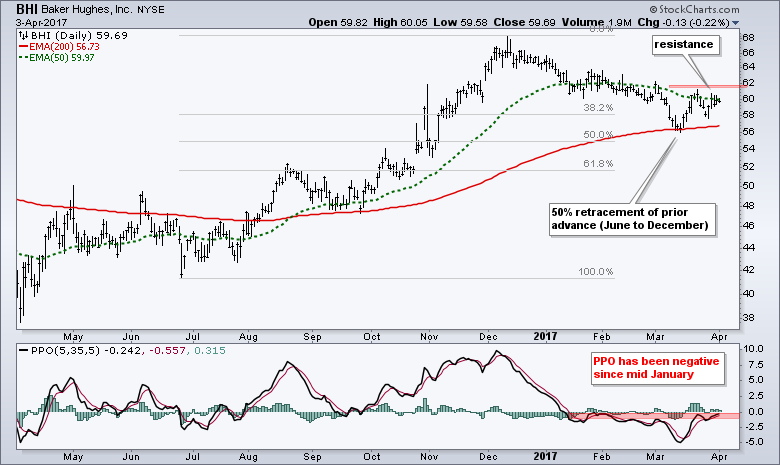The image size is (780, 465).
Task: Click the 68 price axis label
Action: (749, 38)
